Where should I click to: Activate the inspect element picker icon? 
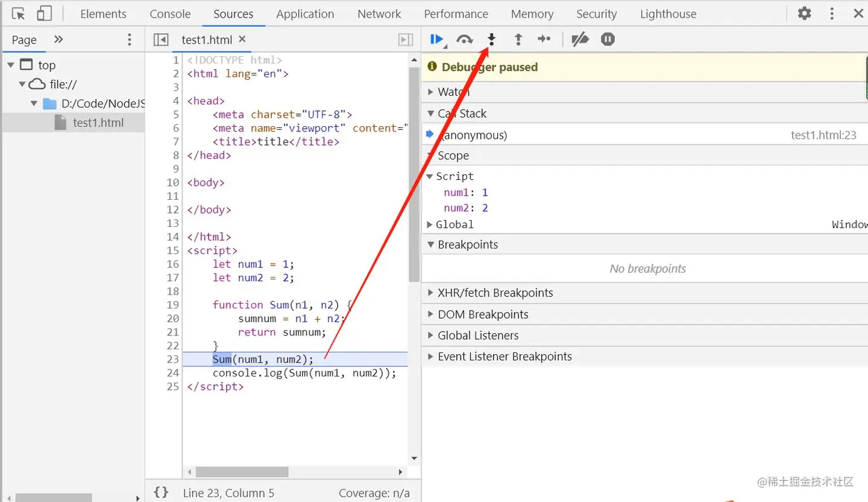tap(18, 13)
